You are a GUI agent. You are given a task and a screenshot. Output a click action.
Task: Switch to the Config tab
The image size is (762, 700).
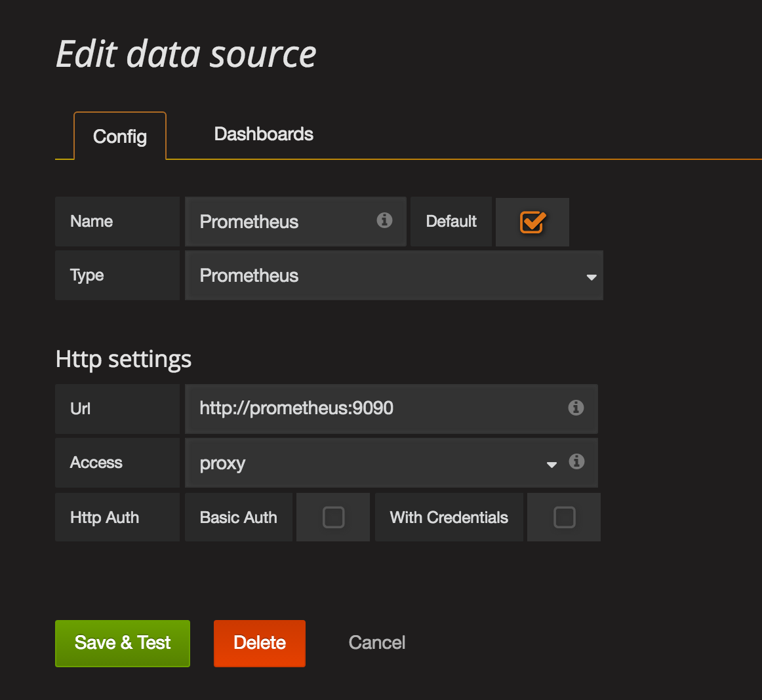[x=120, y=136]
